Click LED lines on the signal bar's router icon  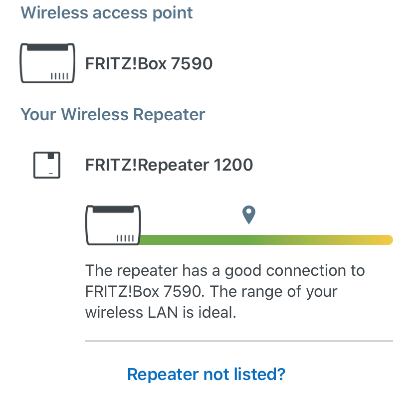click(125, 238)
